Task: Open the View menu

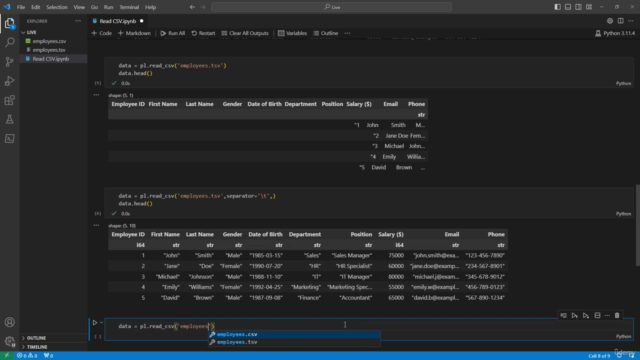Action: pyautogui.click(x=79, y=7)
